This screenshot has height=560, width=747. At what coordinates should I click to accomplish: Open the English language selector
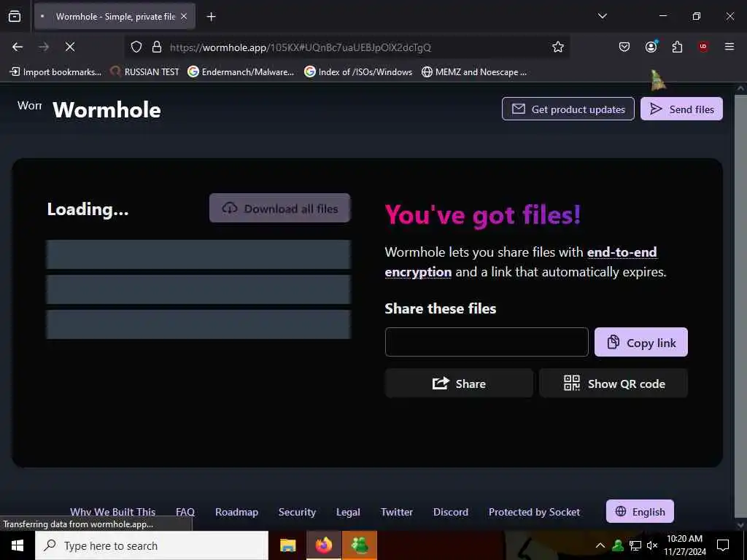point(640,511)
